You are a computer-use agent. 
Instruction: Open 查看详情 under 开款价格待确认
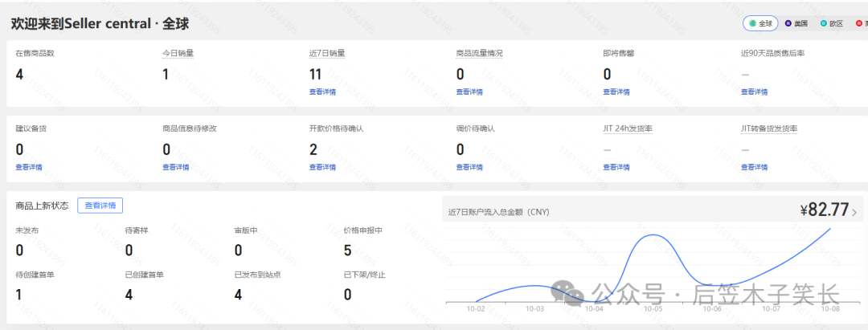[322, 167]
